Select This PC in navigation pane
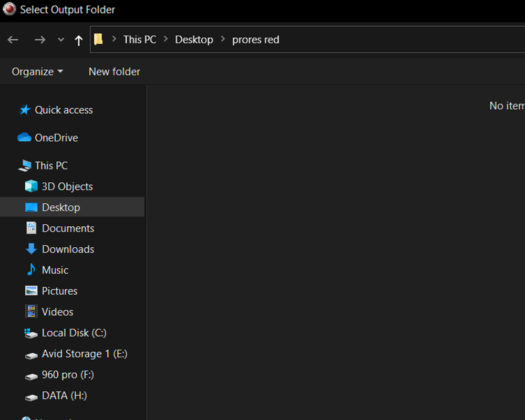 [x=51, y=165]
